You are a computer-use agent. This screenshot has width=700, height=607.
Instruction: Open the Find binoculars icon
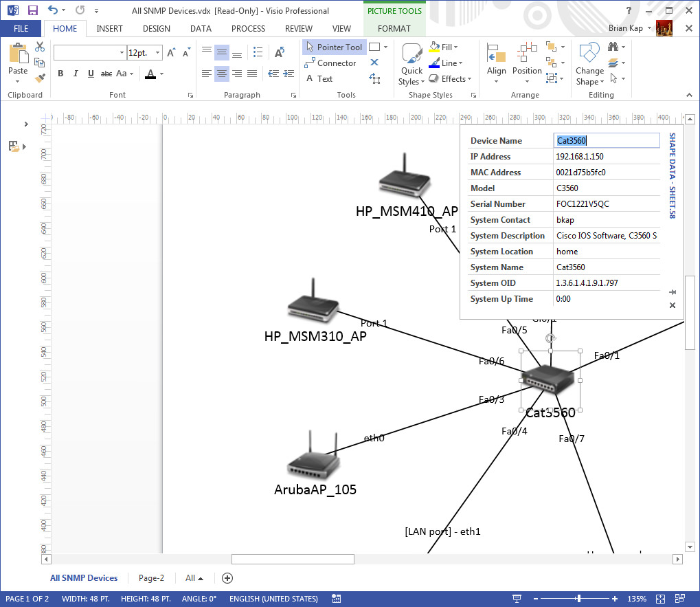[613, 47]
